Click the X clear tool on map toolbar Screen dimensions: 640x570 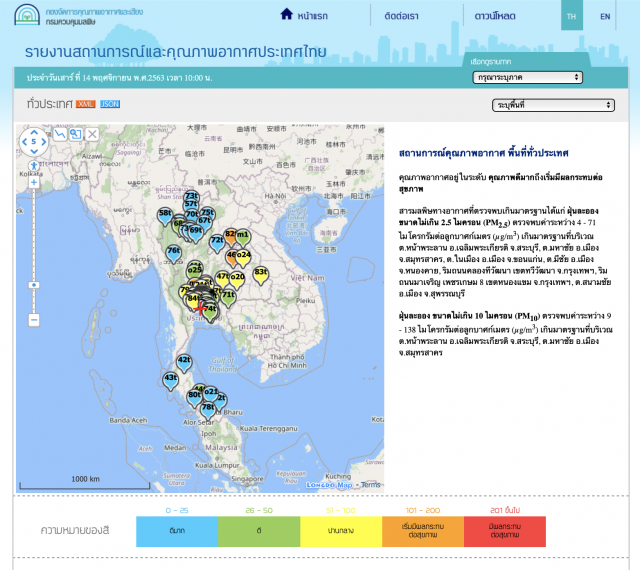[x=92, y=134]
